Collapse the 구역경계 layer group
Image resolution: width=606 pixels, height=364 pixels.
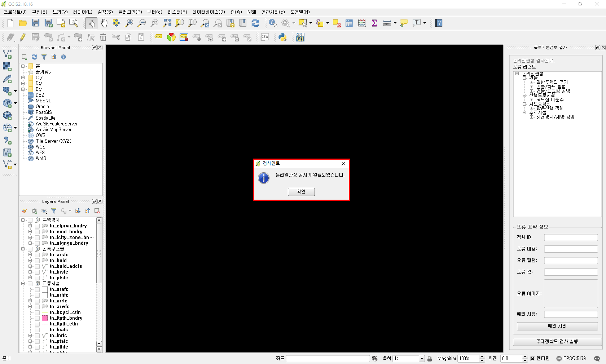click(23, 220)
